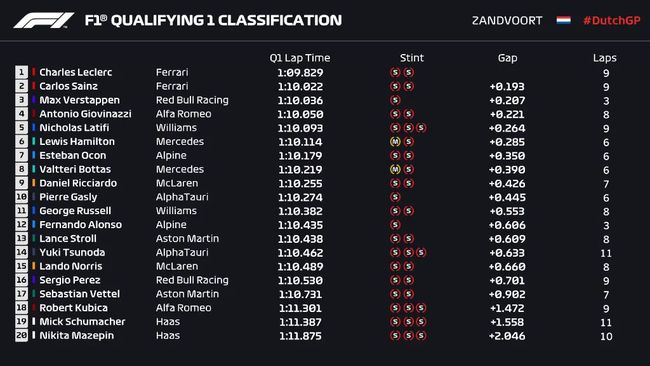Click the medium tyre icon in Valtteri Bottas's row
The image size is (650, 366).
(395, 170)
